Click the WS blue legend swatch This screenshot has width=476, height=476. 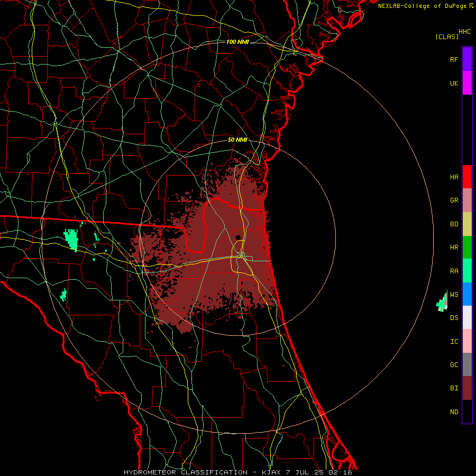(467, 294)
